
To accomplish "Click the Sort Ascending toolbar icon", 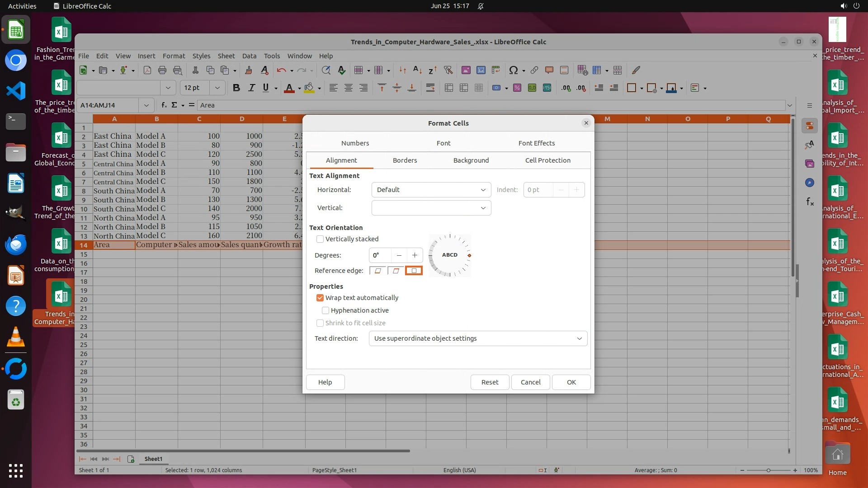I will pyautogui.click(x=417, y=70).
